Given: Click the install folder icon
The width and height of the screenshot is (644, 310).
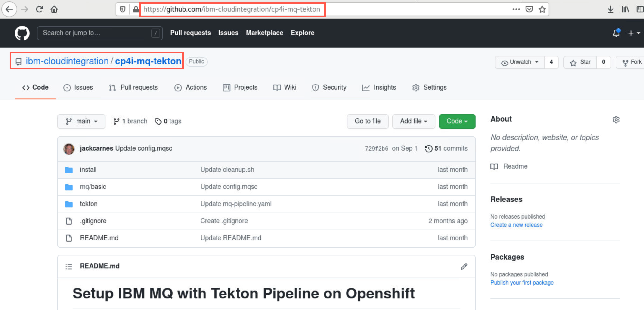Looking at the screenshot, I should coord(69,170).
